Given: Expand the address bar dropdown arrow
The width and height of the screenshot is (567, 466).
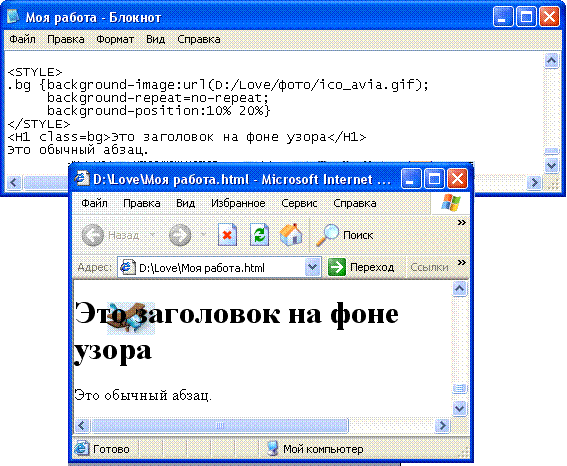Looking at the screenshot, I should 312,268.
